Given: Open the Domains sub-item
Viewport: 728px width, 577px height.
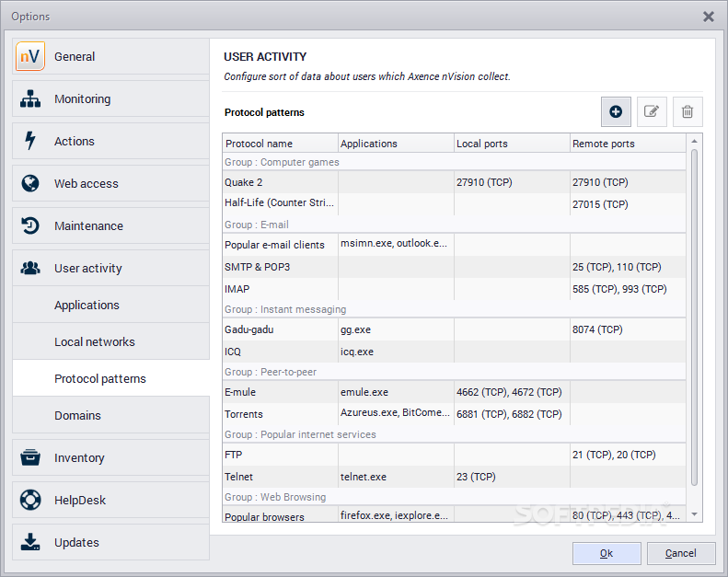Looking at the screenshot, I should coord(111,415).
